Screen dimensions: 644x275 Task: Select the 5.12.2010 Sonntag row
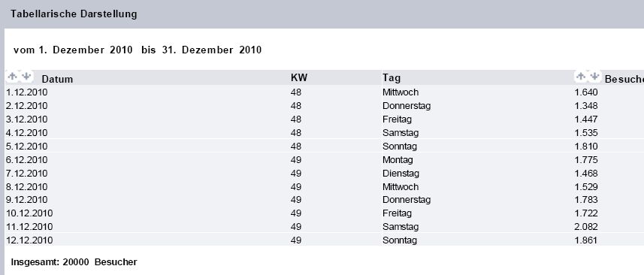pyautogui.click(x=324, y=146)
